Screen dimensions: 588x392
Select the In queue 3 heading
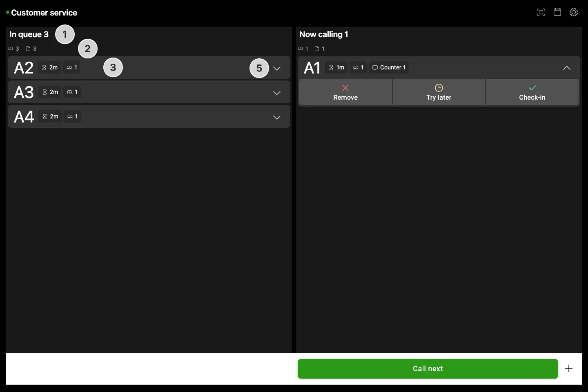tap(29, 34)
